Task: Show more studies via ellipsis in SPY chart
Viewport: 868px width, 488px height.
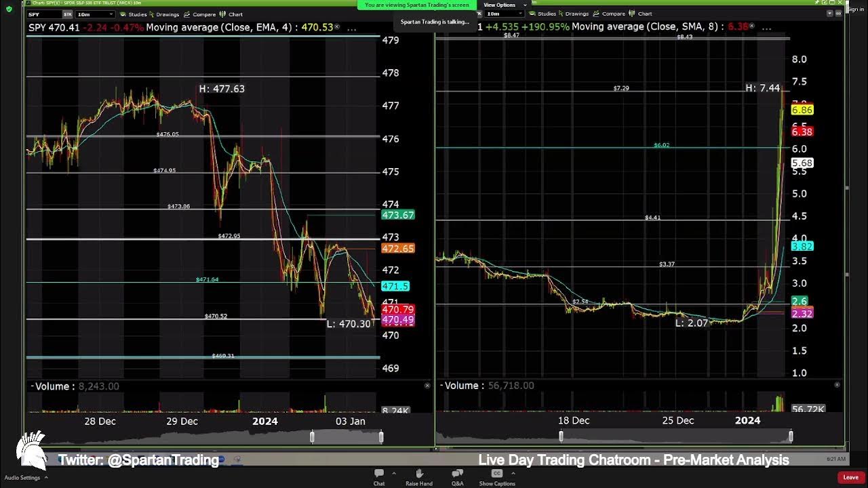Action: coord(352,28)
